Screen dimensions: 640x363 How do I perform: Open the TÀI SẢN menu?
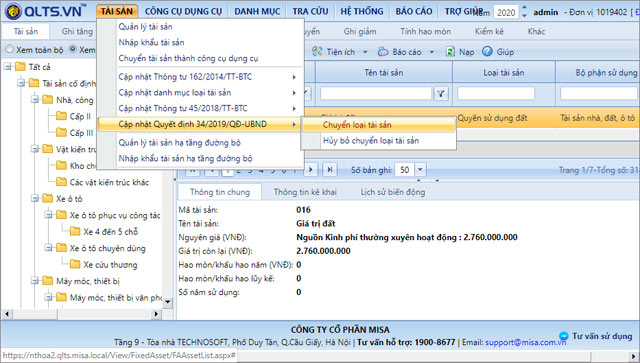[x=117, y=11]
